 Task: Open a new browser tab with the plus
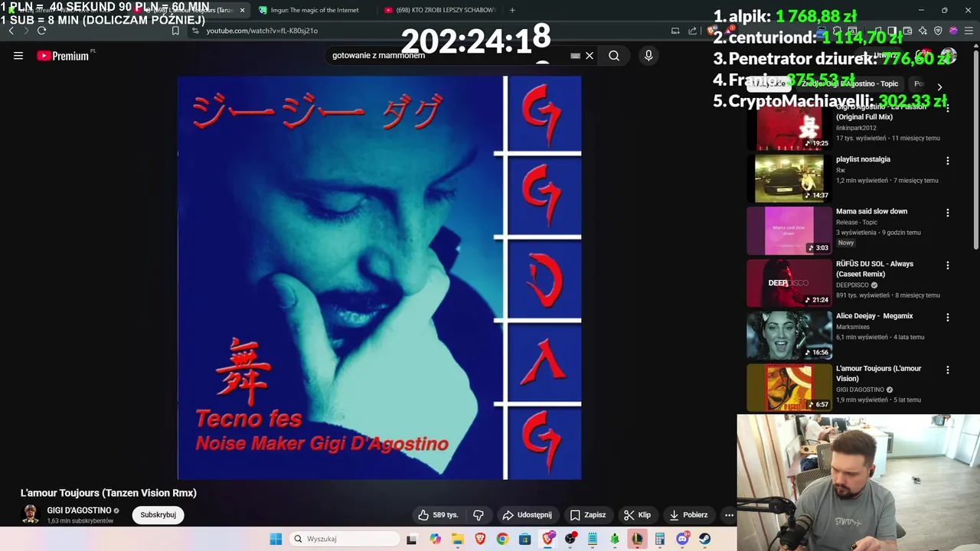512,10
